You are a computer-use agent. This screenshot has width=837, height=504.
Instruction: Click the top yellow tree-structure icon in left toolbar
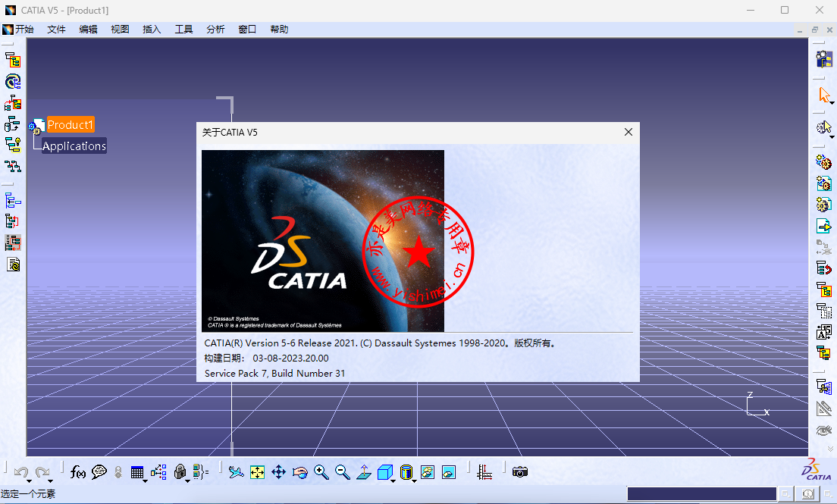coord(13,60)
